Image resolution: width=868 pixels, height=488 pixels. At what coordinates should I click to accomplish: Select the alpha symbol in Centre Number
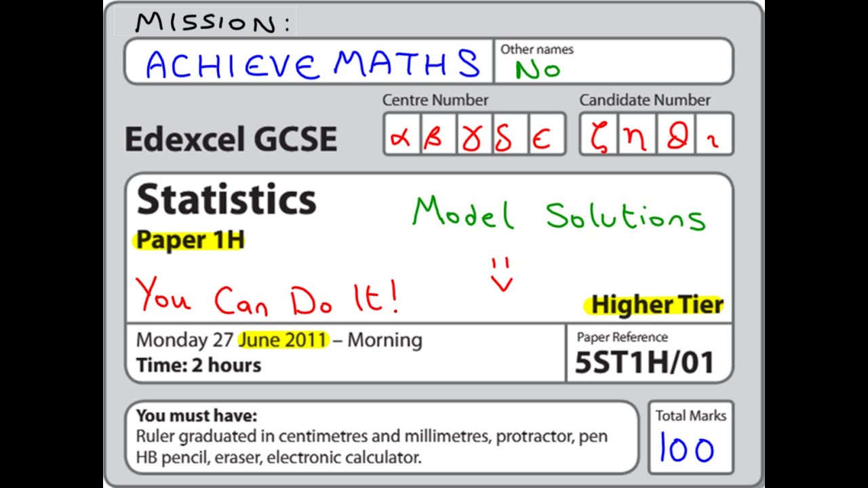pos(401,138)
